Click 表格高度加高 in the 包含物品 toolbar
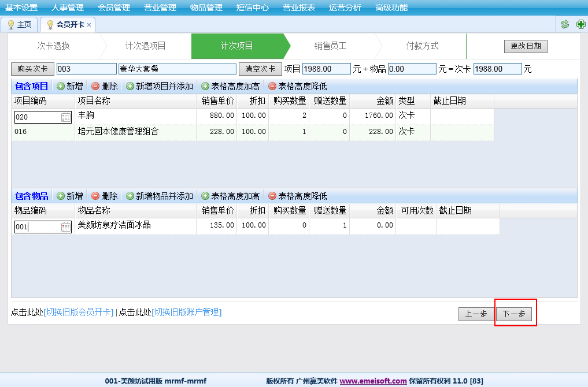This screenshot has width=588, height=387. (x=230, y=196)
